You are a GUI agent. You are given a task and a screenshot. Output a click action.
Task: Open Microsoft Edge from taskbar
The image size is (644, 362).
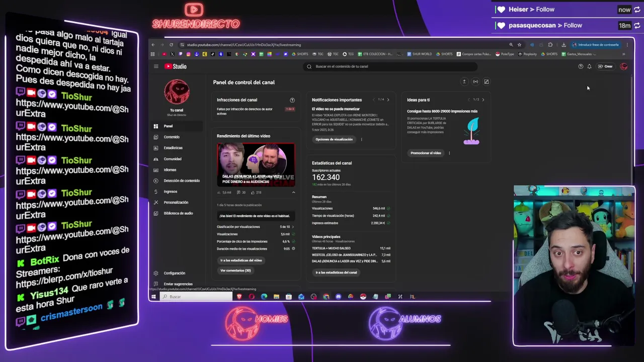tap(264, 297)
